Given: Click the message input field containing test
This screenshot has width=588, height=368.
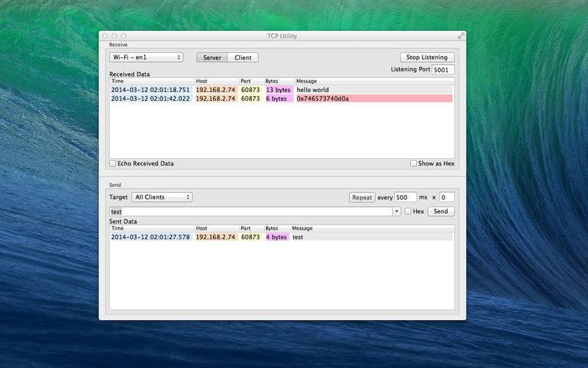Looking at the screenshot, I should [x=251, y=211].
